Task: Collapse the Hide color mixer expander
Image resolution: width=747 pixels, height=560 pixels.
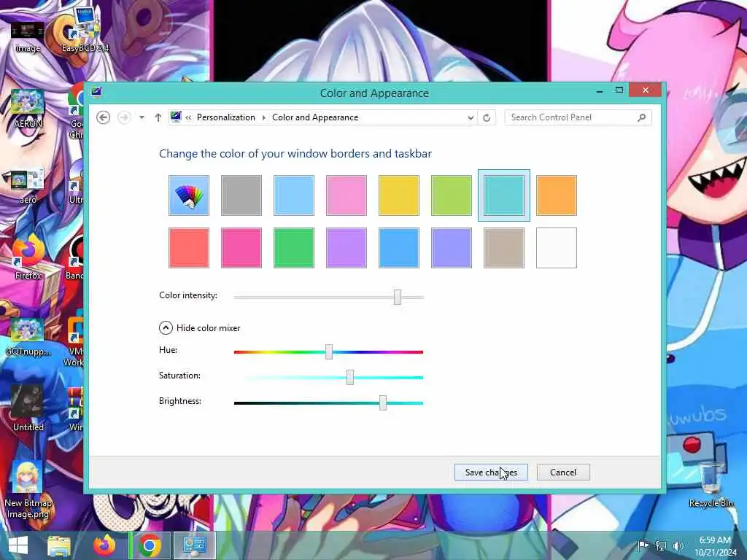Action: 166,327
